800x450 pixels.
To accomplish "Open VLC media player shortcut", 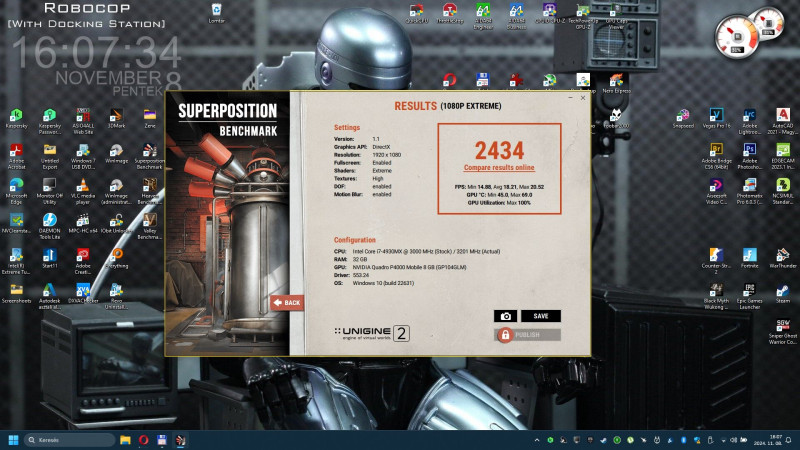I will click(83, 191).
